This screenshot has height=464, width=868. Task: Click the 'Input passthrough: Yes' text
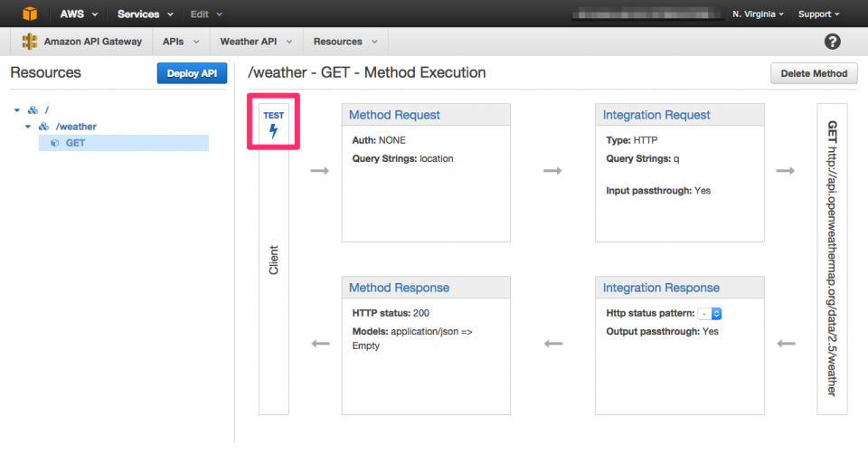658,191
